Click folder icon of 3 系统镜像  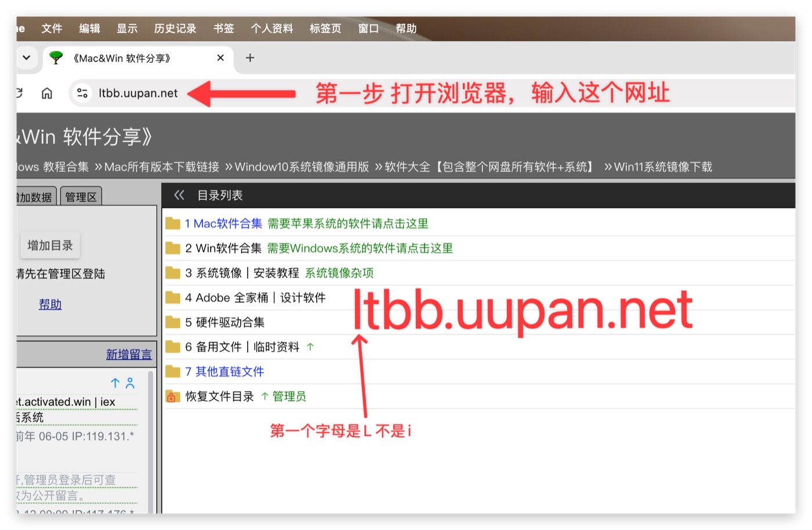[x=173, y=273]
